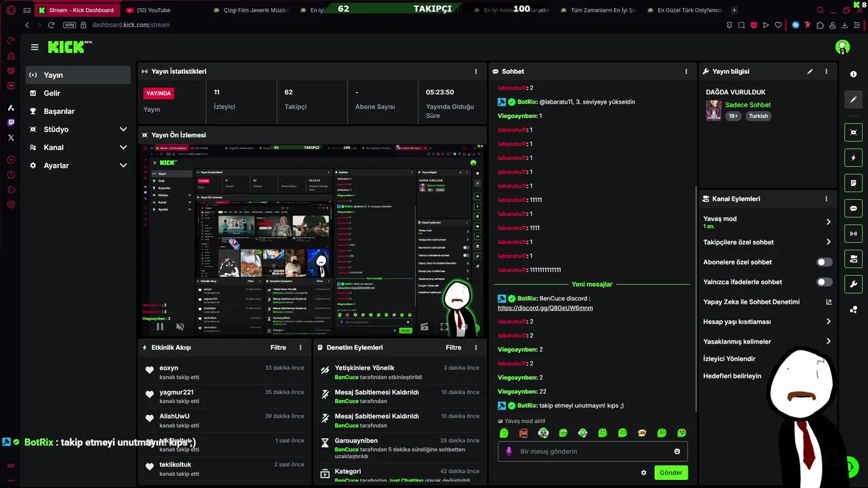Open X from Opera sidebar

[x=11, y=138]
